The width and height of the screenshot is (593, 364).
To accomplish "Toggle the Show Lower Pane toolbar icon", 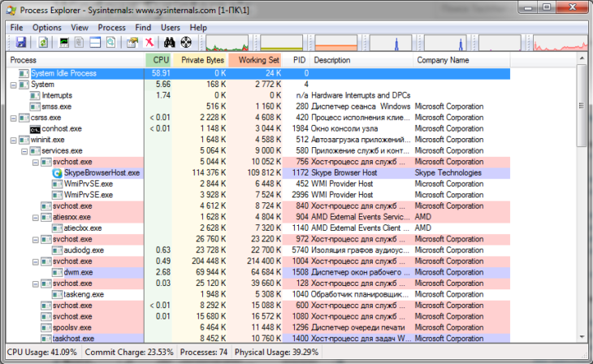I will coord(95,42).
